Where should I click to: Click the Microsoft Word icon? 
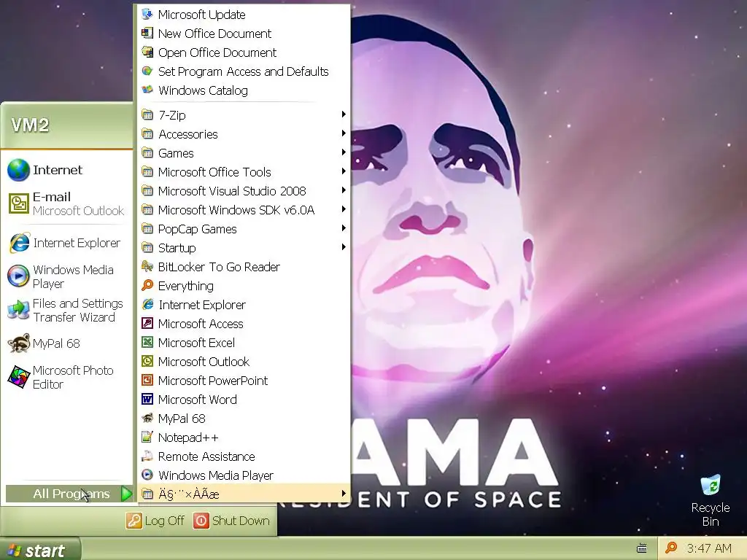[147, 400]
